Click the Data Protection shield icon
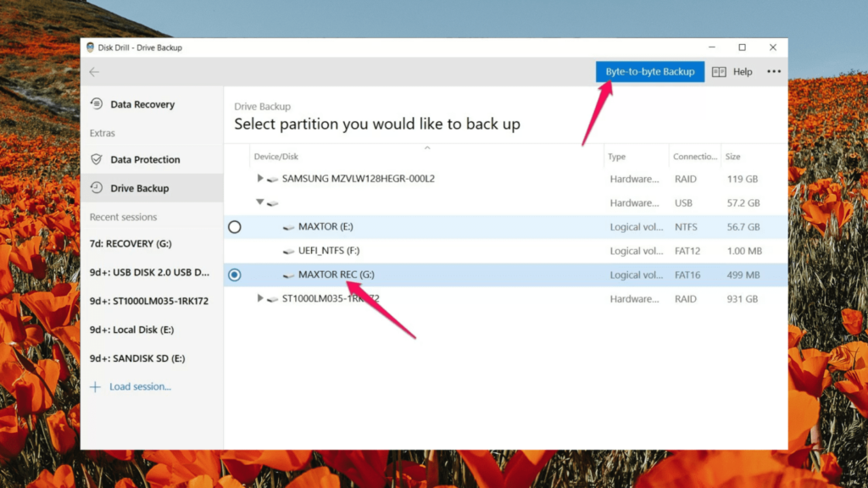Screen dimensions: 868x488 click(x=97, y=159)
